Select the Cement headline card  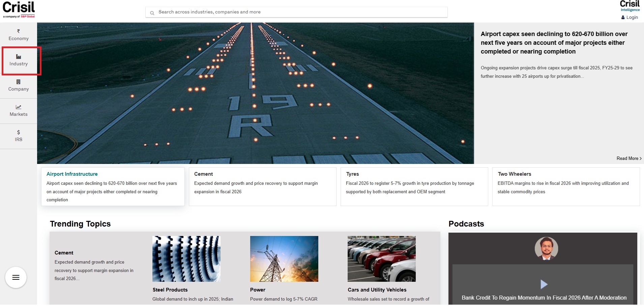coord(262,186)
